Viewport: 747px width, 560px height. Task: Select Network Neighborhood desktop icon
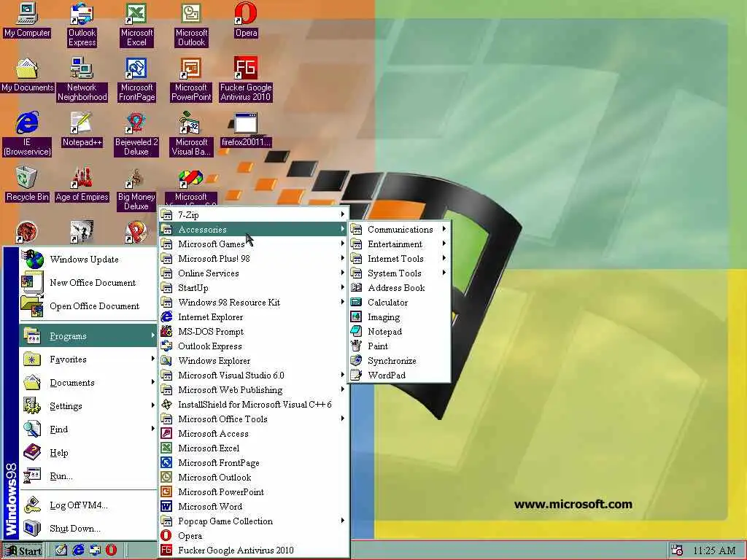82,79
